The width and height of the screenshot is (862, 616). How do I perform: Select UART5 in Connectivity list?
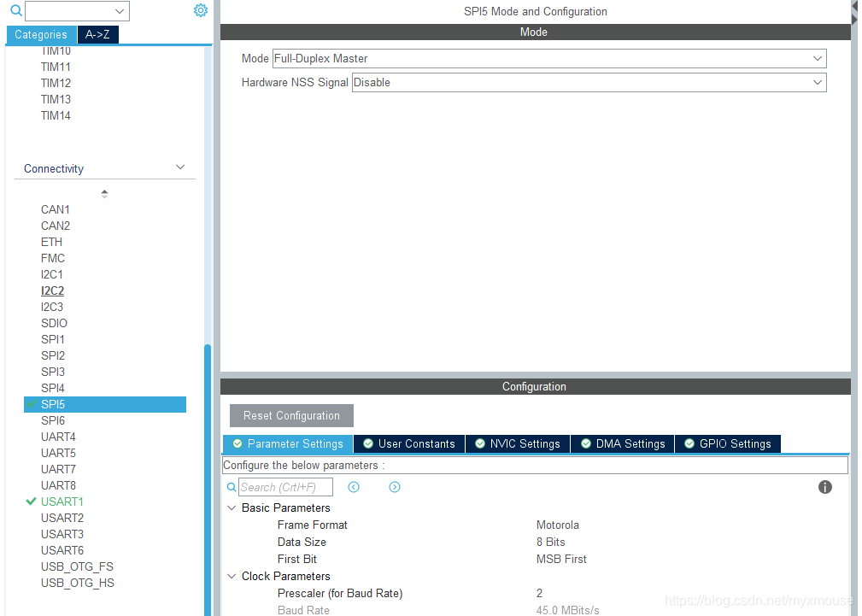[58, 453]
